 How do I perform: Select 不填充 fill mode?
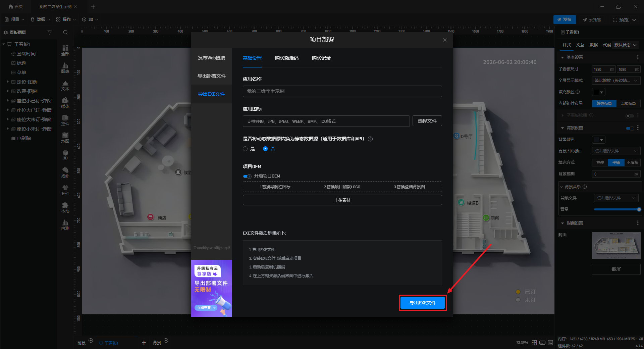[632, 162]
